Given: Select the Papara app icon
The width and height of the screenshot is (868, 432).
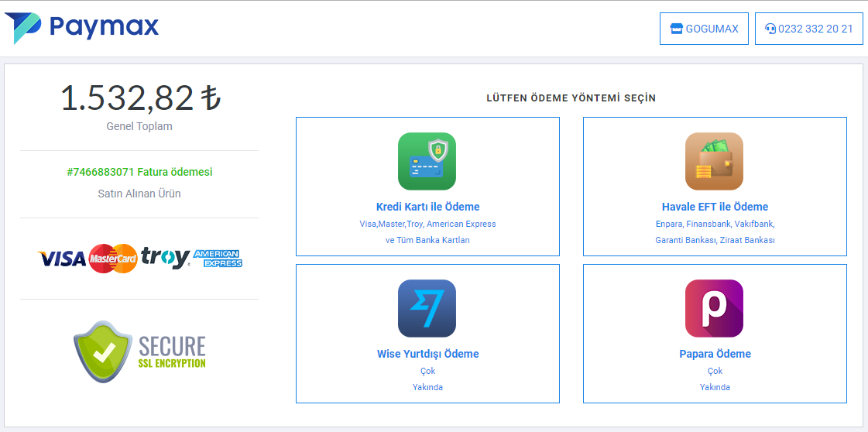Looking at the screenshot, I should click(714, 309).
